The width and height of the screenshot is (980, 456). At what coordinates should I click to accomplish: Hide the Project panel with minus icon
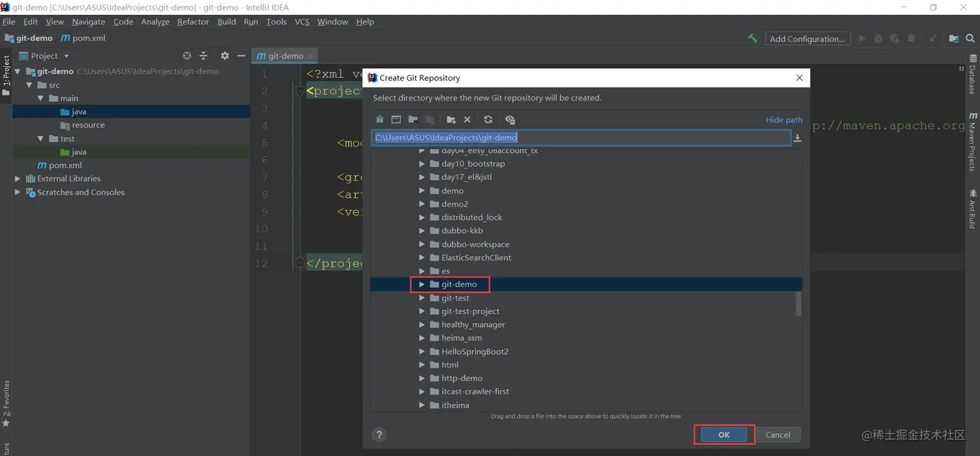pyautogui.click(x=241, y=56)
